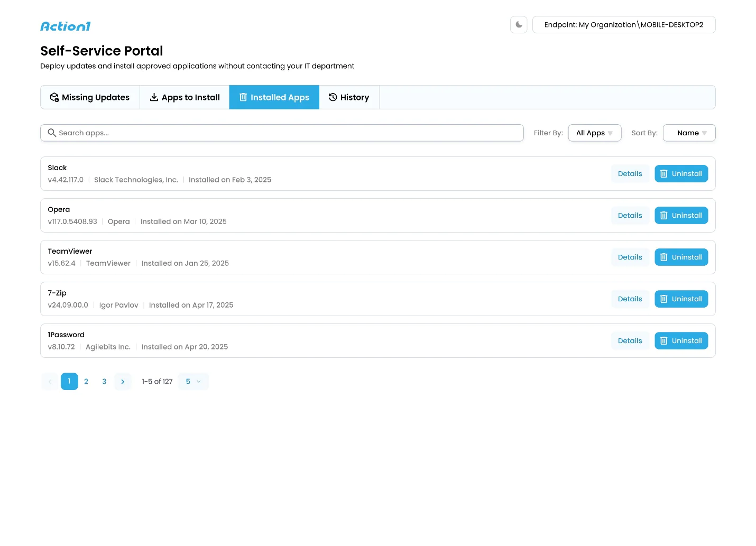Go to the next page using the right arrow

(x=123, y=382)
